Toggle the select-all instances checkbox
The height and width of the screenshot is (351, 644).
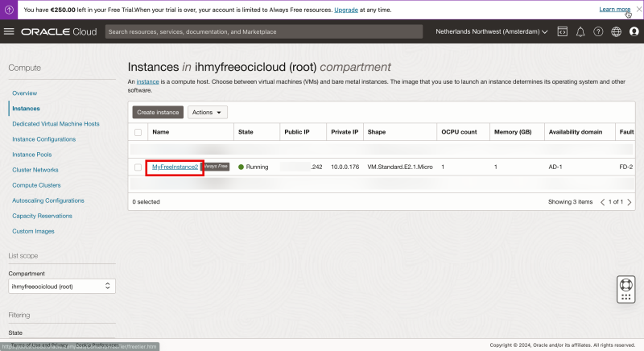click(138, 131)
